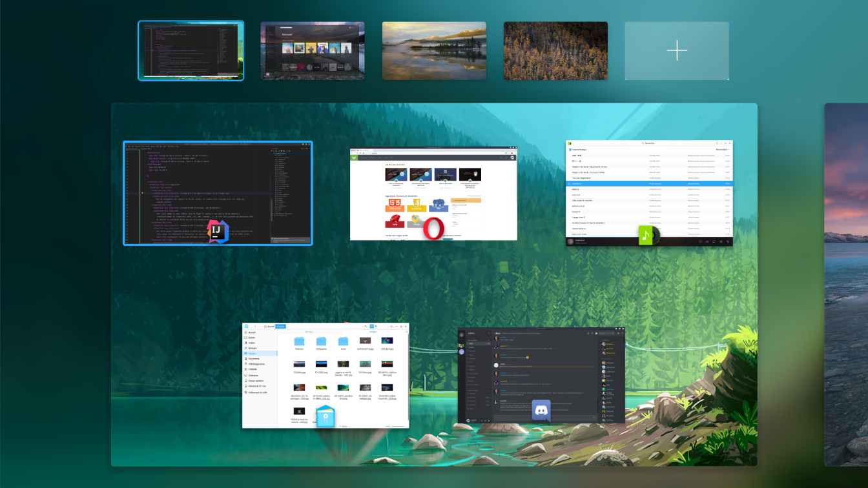Select the first workspace thumbnail with code editor
The height and width of the screenshot is (488, 868).
191,51
